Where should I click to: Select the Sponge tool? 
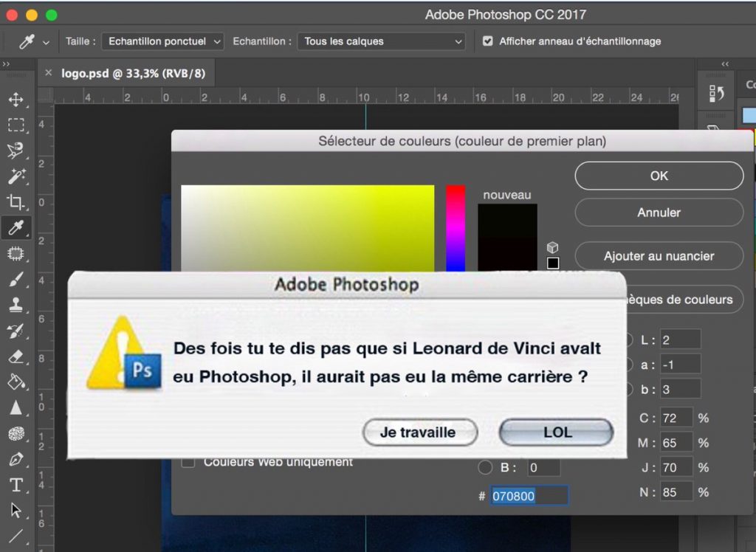point(16,434)
